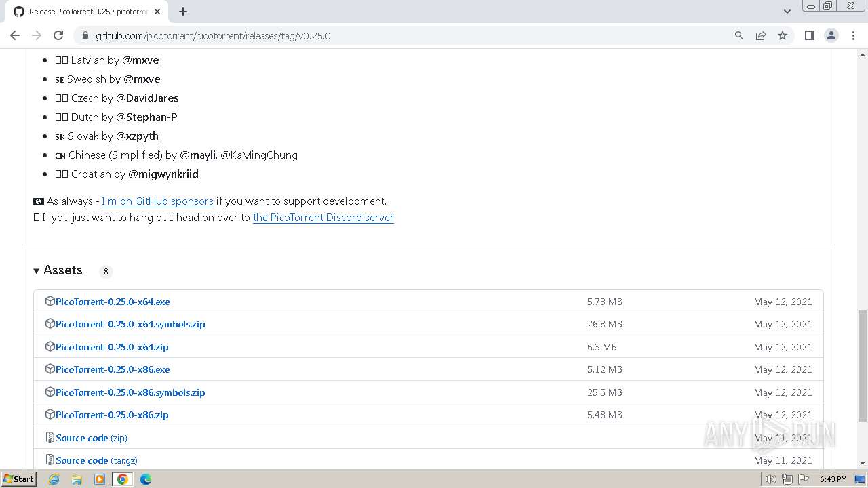Download PicoTorrent-0.25.0-x86.symbols.zip
This screenshot has height=488, width=868.
click(130, 392)
